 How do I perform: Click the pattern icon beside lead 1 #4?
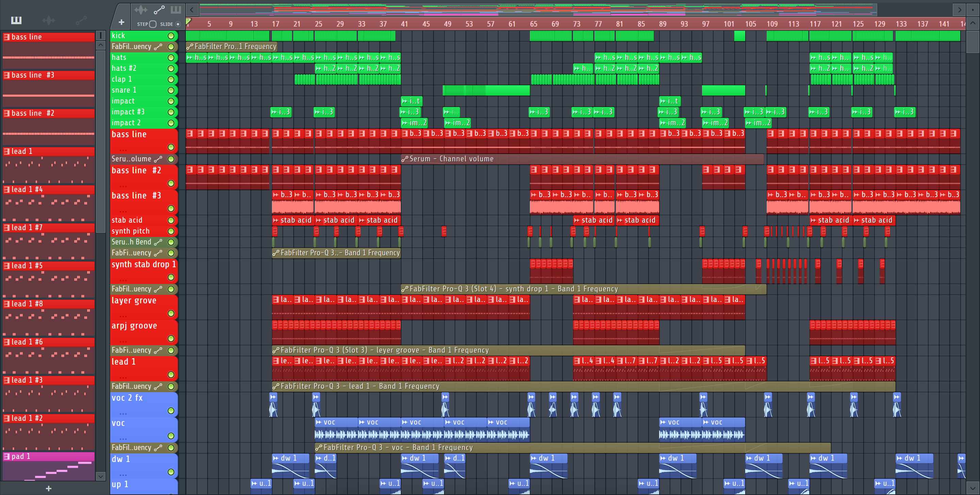tap(6, 190)
